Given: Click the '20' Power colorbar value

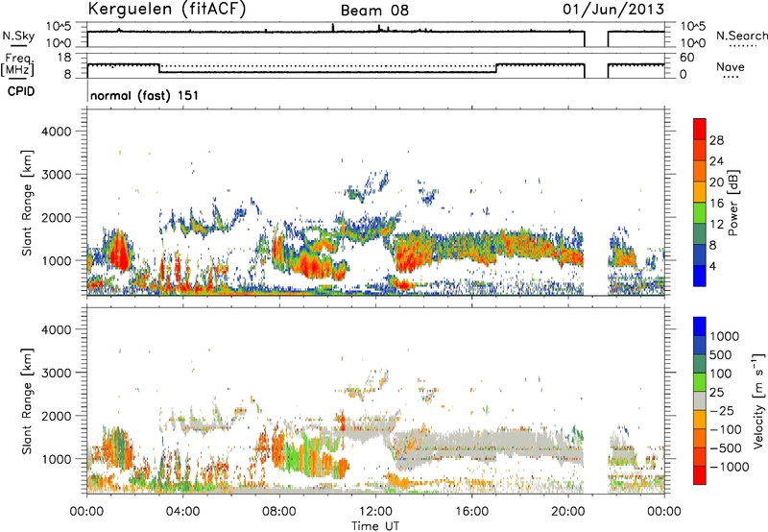Looking at the screenshot, I should point(716,182).
